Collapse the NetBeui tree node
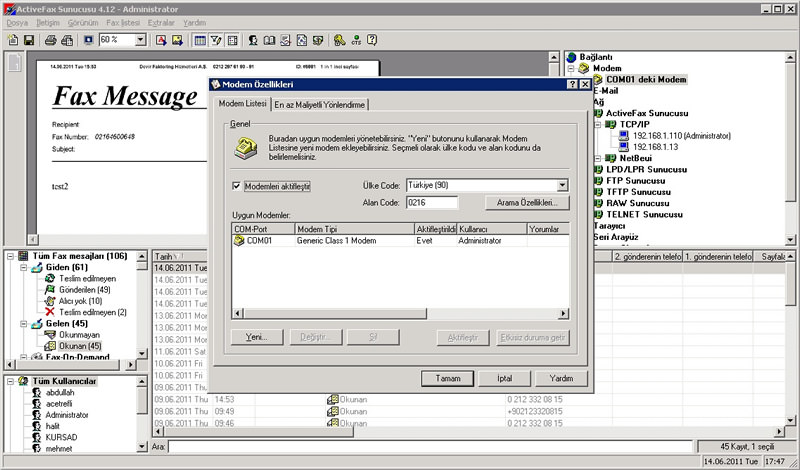 (x=598, y=158)
